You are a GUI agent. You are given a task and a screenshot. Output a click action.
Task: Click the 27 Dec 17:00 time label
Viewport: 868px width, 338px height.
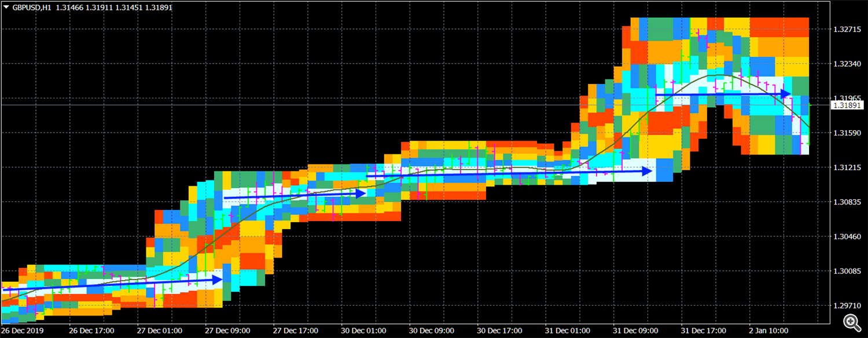(296, 331)
